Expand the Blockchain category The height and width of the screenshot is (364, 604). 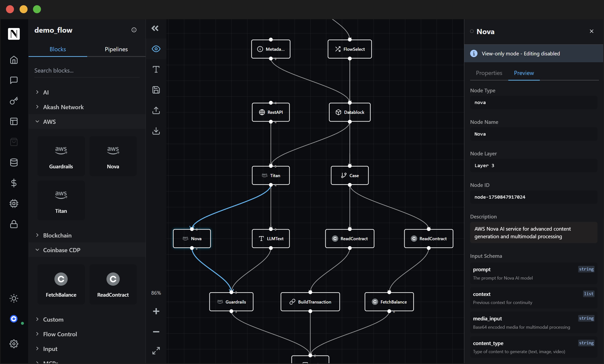87,235
